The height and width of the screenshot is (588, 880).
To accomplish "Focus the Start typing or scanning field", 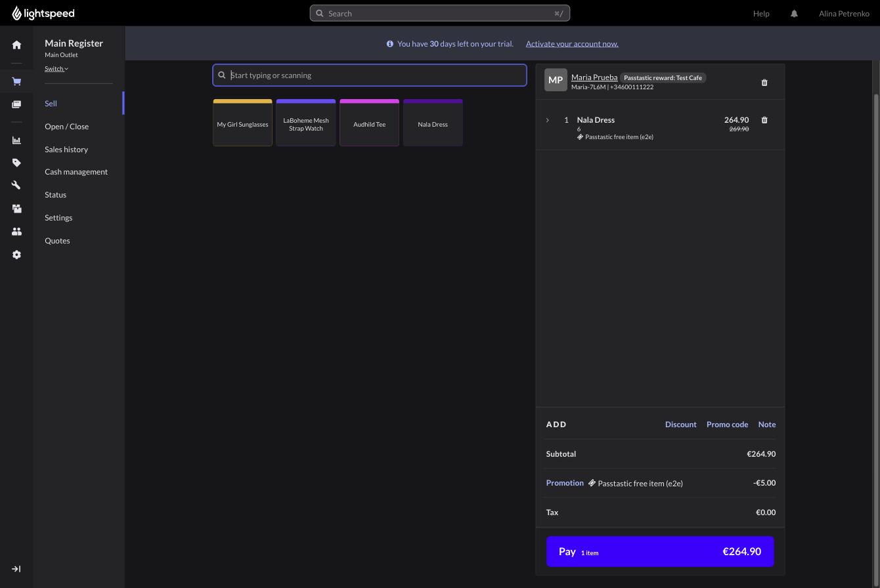I will [x=370, y=75].
